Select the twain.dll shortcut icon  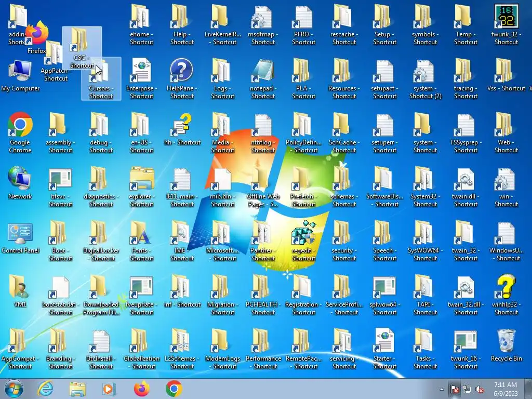tap(465, 187)
